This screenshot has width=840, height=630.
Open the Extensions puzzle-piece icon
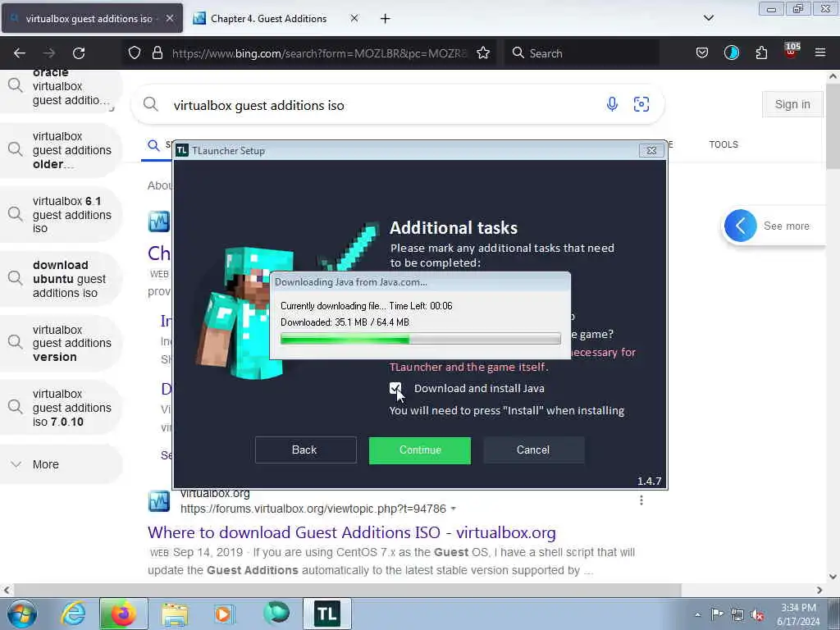click(761, 52)
